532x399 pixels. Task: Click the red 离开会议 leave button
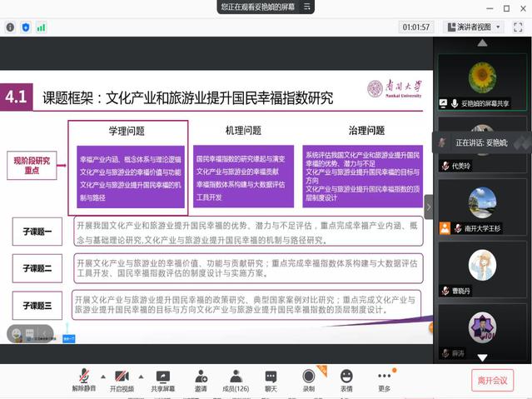click(491, 381)
